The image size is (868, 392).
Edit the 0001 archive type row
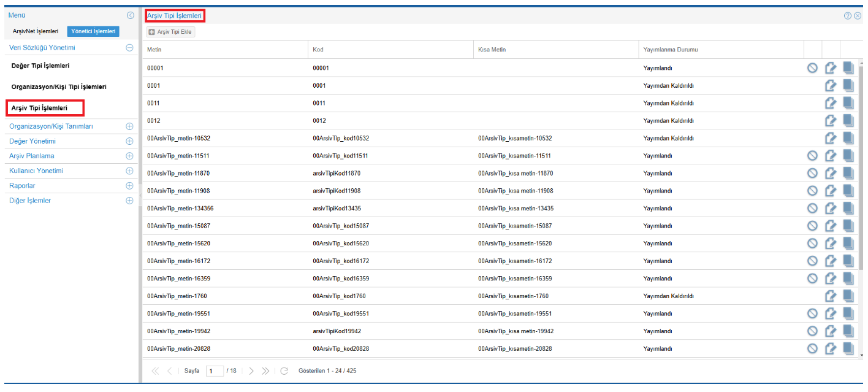click(831, 86)
